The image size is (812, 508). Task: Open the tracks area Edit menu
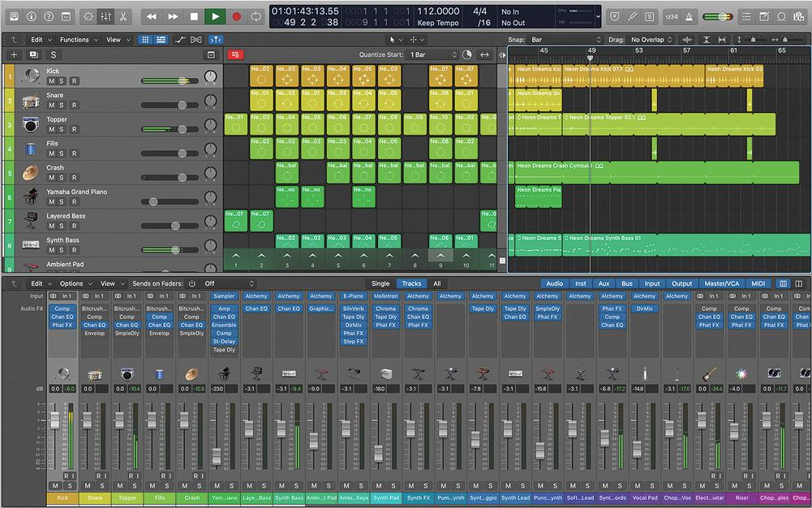[41, 39]
